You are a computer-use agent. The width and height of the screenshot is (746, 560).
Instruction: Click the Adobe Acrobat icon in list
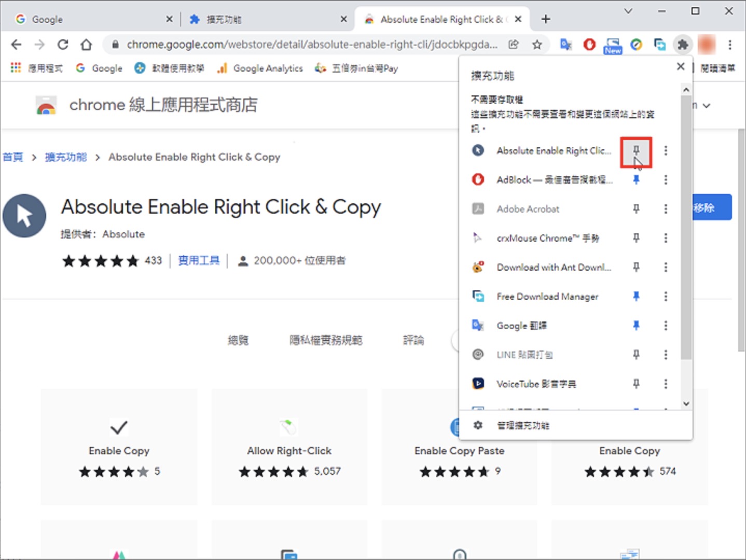click(478, 208)
